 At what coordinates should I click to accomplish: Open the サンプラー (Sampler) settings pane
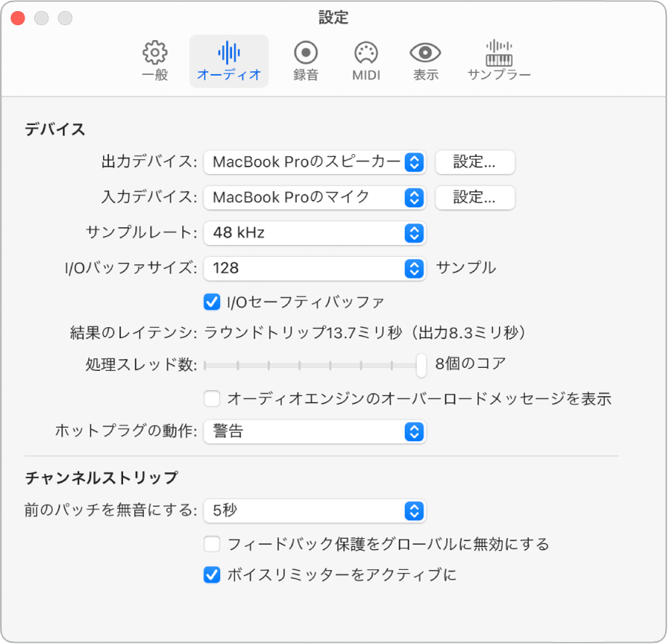498,59
